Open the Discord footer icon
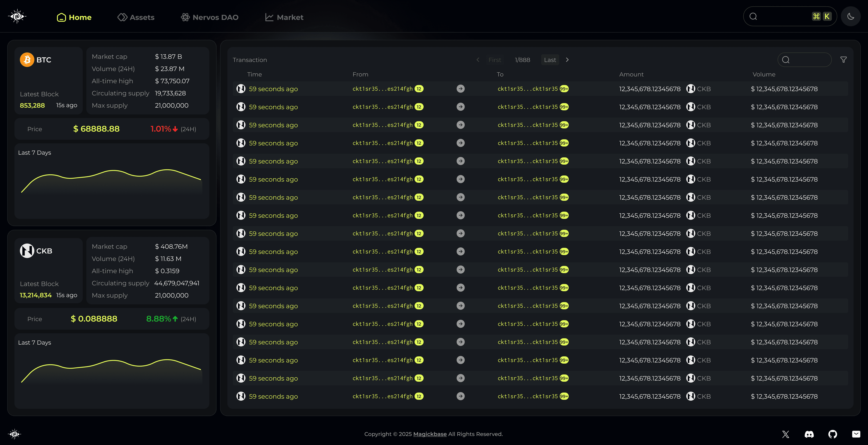The height and width of the screenshot is (445, 868). point(809,434)
